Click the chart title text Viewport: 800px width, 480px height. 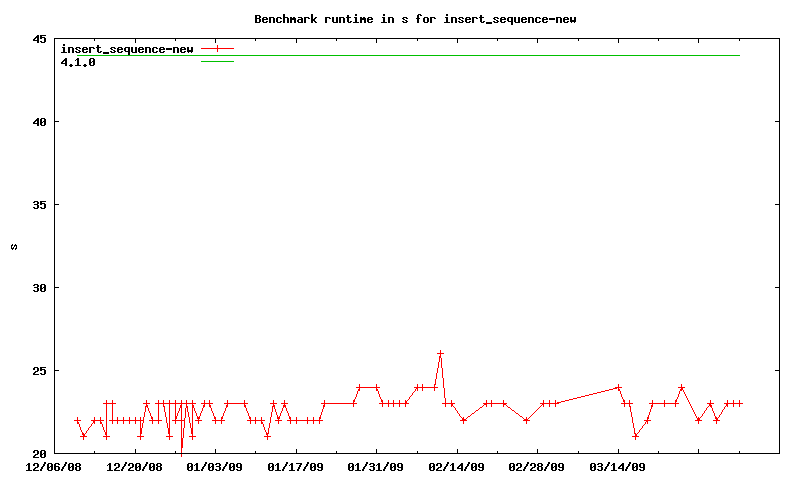click(415, 18)
